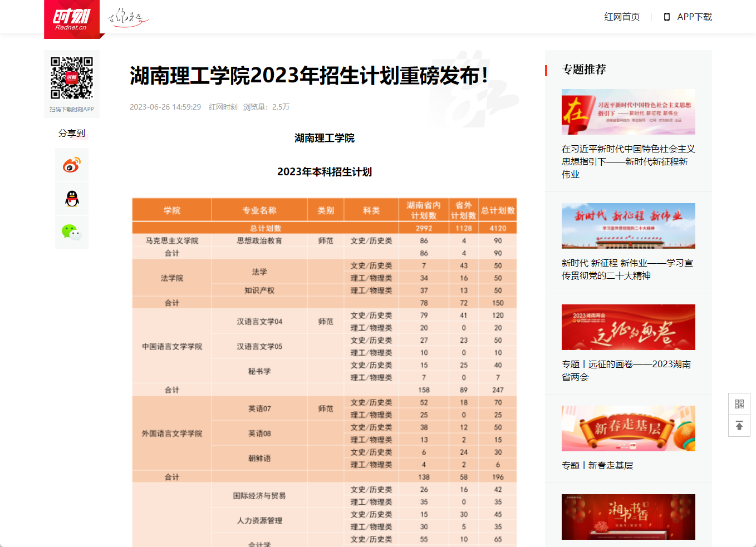Click the 红网时刻 source label under title
The image size is (756, 547).
(223, 107)
